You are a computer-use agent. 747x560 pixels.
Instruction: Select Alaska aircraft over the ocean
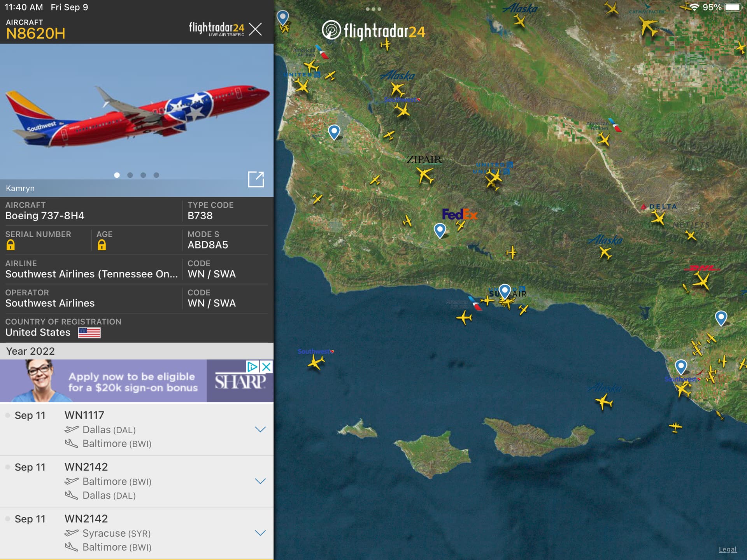(604, 402)
